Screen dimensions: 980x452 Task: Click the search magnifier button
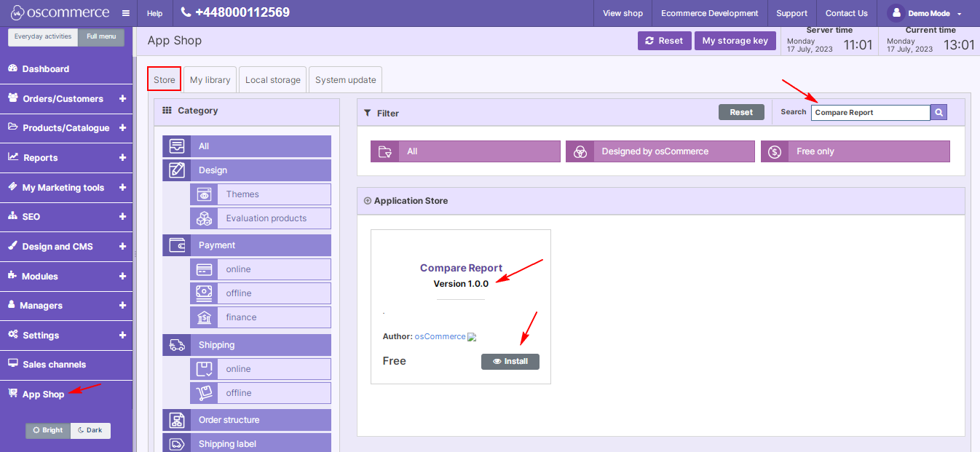[939, 113]
